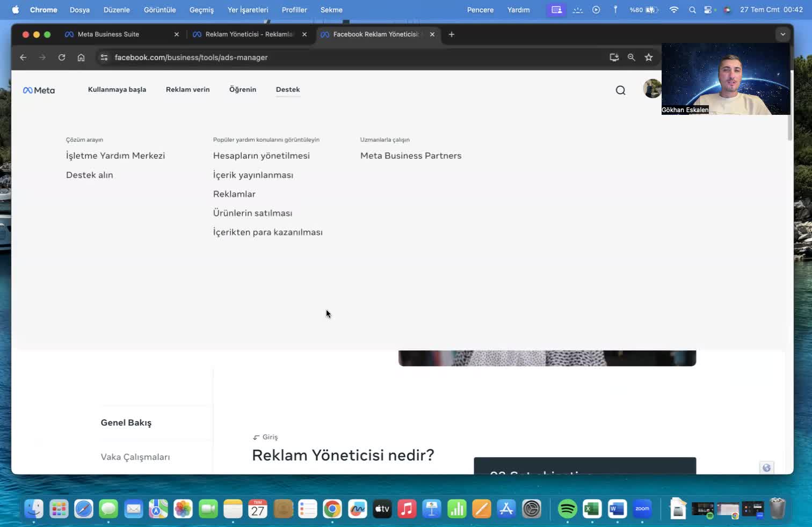
Task: Open Yer İşaretleri menu in menu bar
Action: [248, 10]
